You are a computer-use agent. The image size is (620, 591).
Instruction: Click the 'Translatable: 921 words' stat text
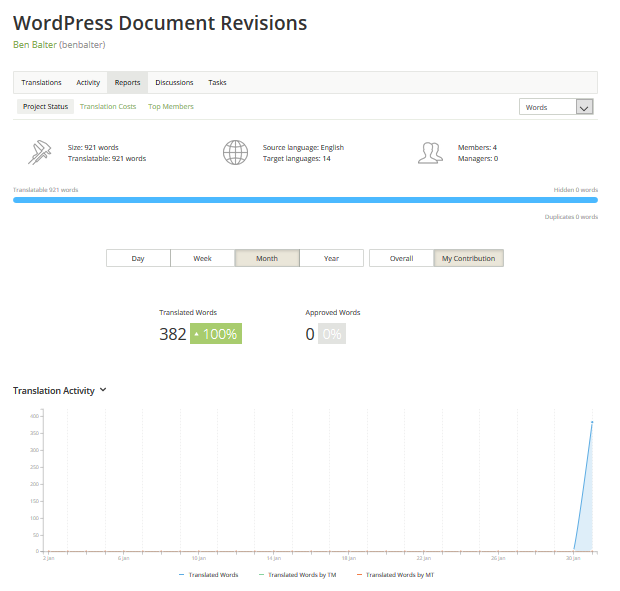(x=107, y=159)
